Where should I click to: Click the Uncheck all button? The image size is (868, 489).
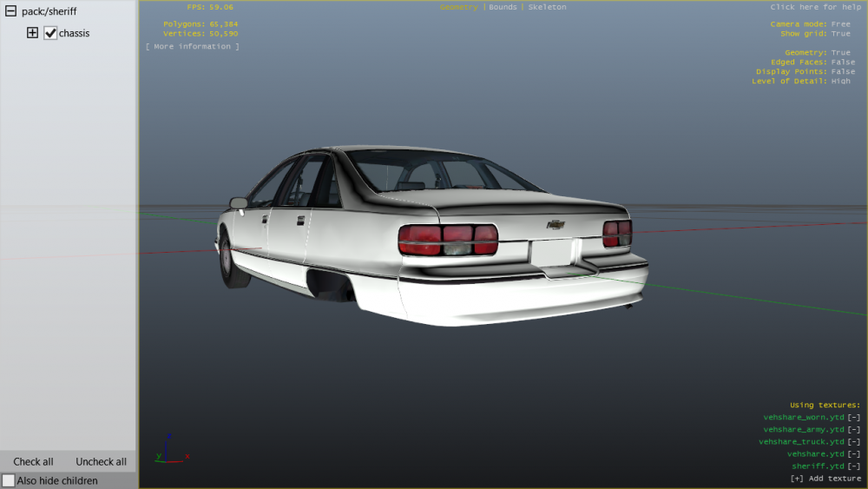pyautogui.click(x=101, y=461)
